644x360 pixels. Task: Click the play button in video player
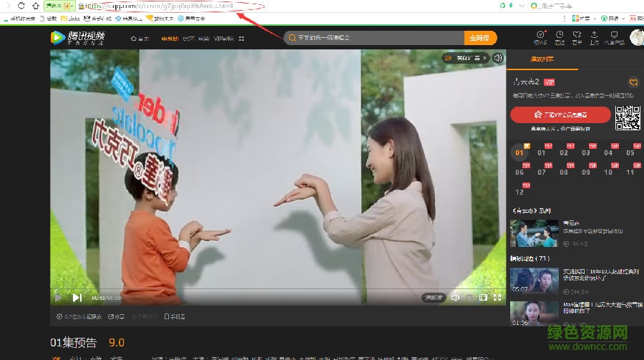point(58,297)
